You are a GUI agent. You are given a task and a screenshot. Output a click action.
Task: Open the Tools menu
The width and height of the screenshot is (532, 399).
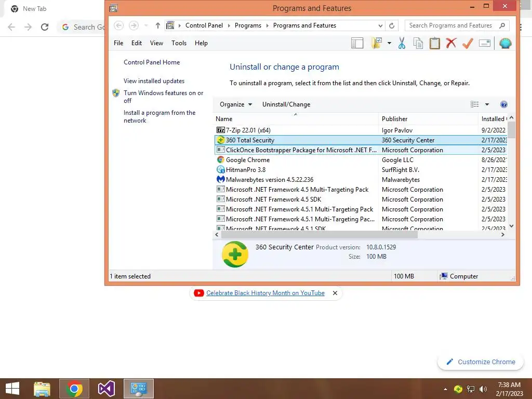[179, 43]
